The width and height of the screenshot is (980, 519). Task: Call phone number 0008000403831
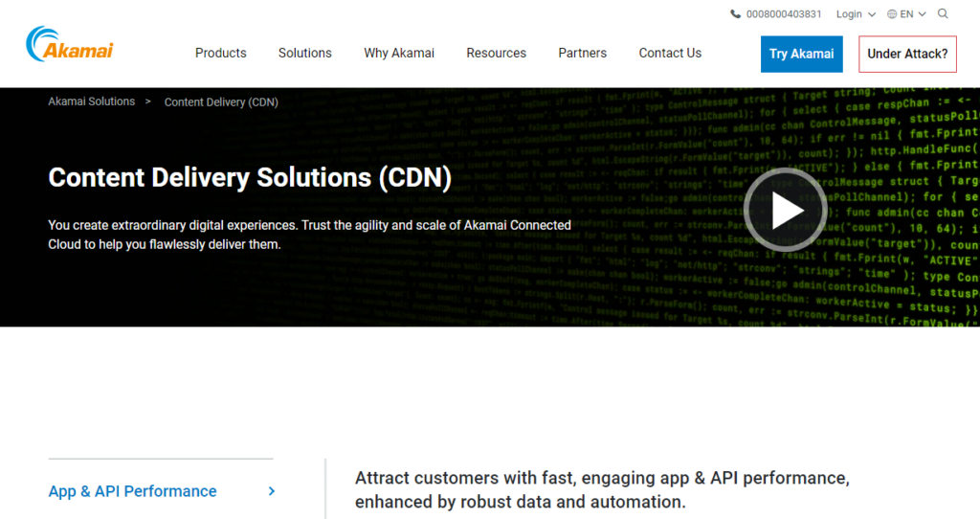coord(784,14)
